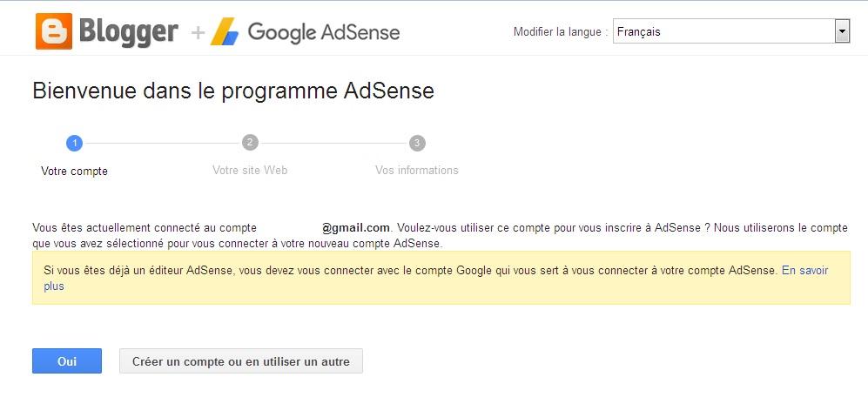
Task: Go to Votre compte step label
Action: point(74,171)
